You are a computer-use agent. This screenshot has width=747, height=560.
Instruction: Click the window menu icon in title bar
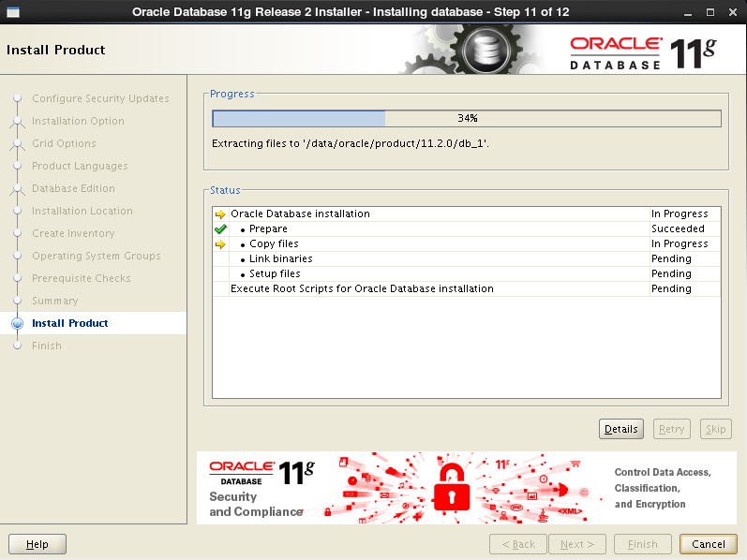[x=13, y=12]
